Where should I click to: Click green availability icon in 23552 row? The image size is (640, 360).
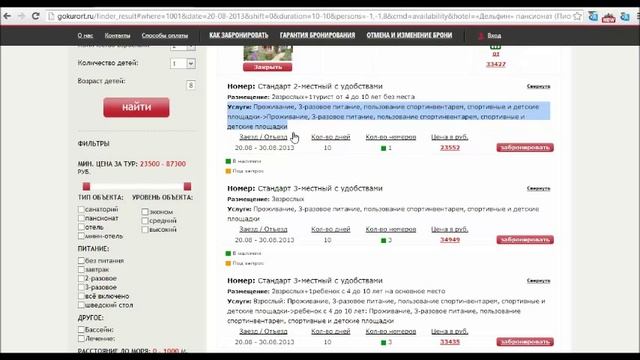click(383, 148)
